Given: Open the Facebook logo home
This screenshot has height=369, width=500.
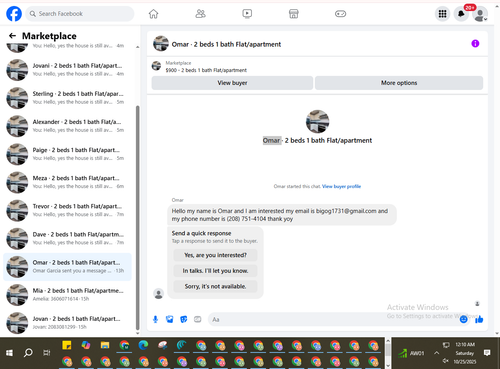Looking at the screenshot, I should coord(14,14).
